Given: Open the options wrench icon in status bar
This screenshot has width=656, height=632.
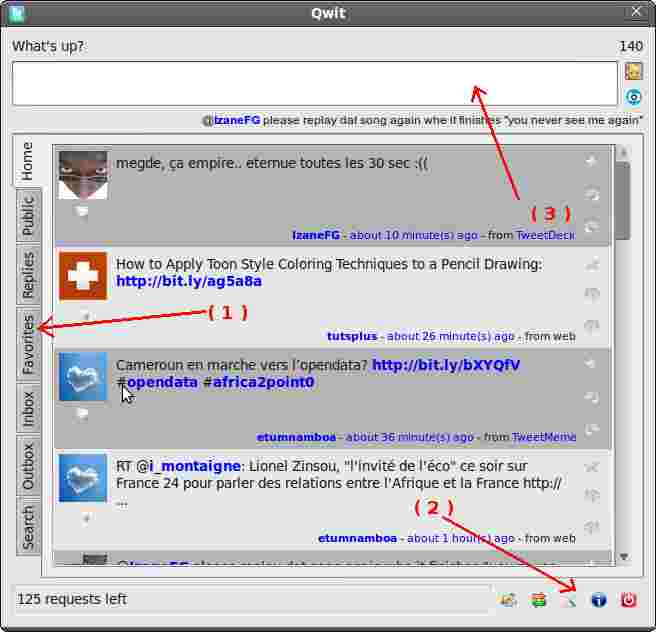Looking at the screenshot, I should [569, 601].
